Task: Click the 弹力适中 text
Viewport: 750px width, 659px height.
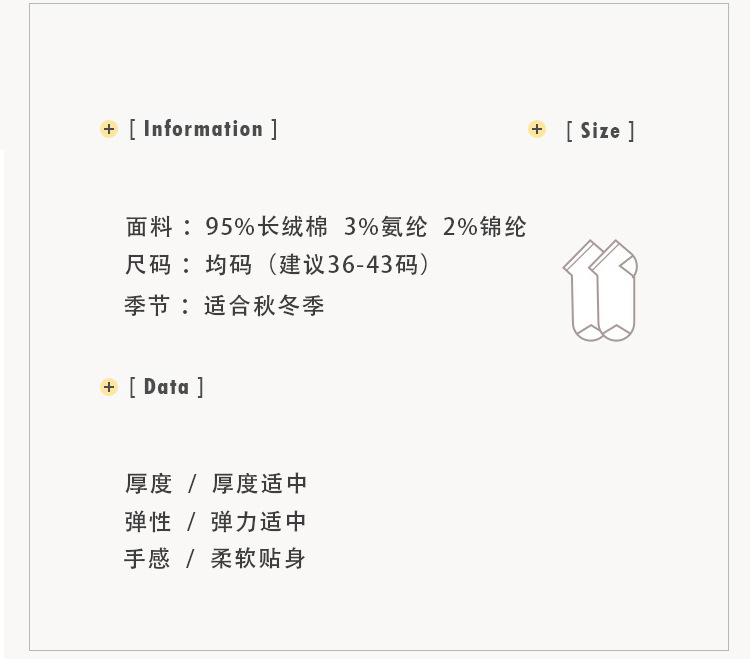Action: [258, 521]
